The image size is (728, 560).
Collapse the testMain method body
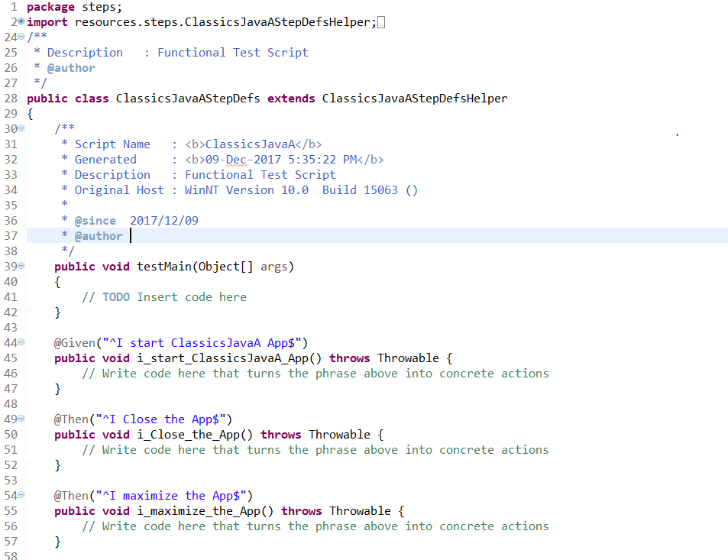pyautogui.click(x=19, y=266)
